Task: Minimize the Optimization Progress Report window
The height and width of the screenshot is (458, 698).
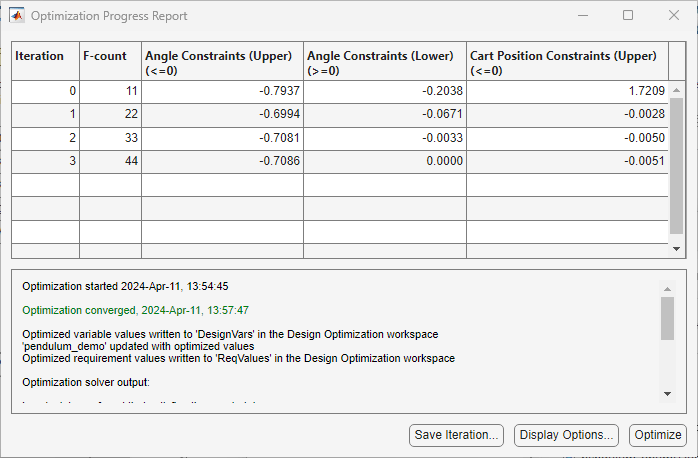Action: click(x=583, y=16)
